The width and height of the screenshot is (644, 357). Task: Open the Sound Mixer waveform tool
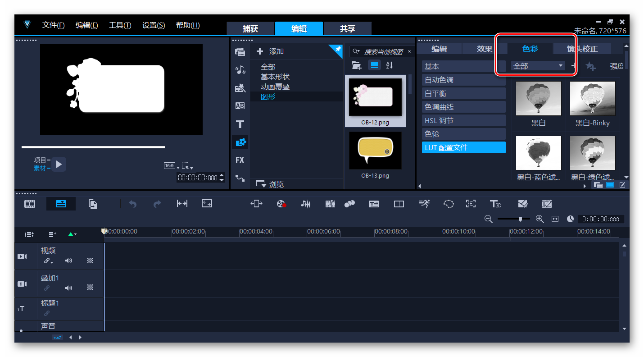click(306, 204)
